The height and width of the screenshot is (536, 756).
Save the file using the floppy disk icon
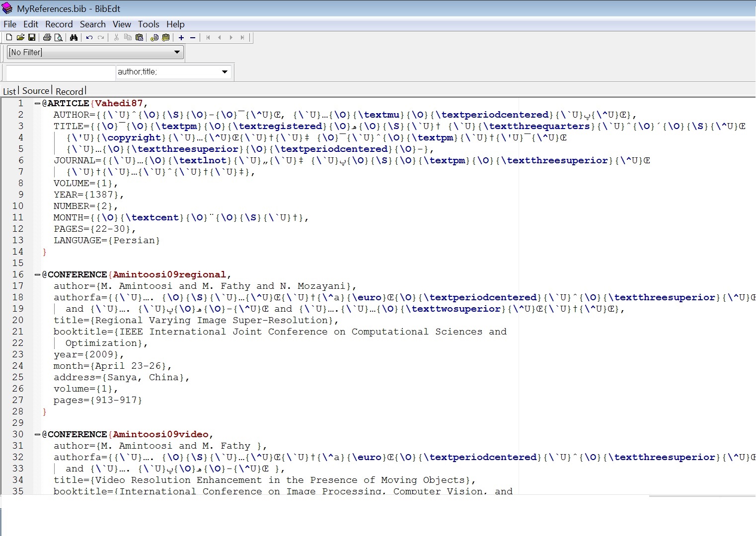tap(32, 37)
